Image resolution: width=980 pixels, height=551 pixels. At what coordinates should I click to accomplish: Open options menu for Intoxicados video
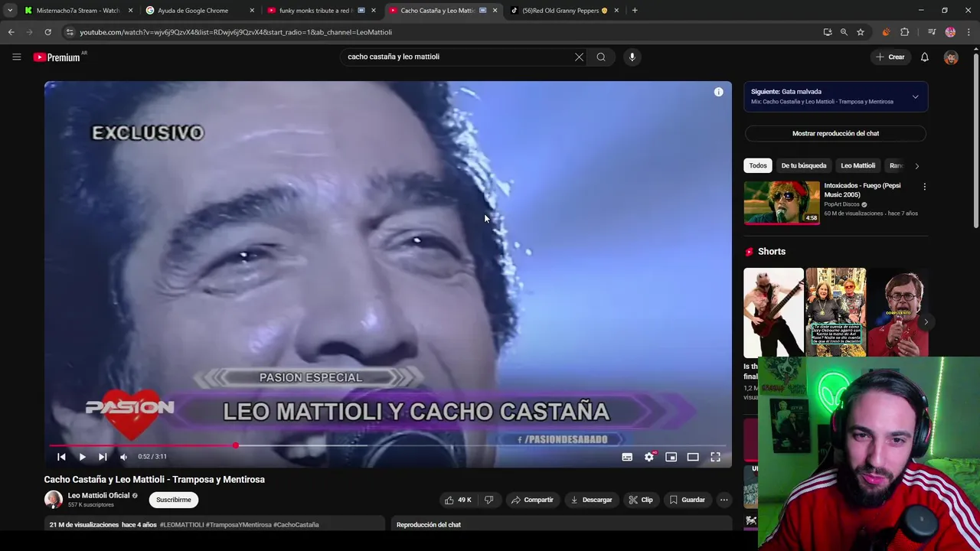click(x=924, y=187)
